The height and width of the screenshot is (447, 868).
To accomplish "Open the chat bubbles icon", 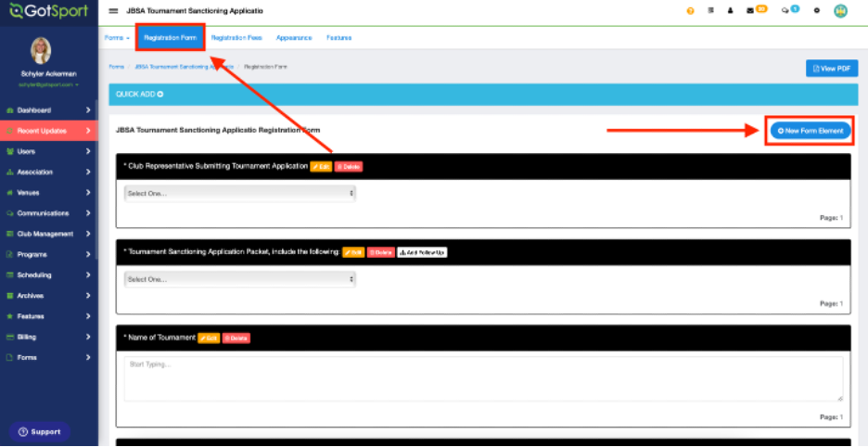I will click(785, 10).
